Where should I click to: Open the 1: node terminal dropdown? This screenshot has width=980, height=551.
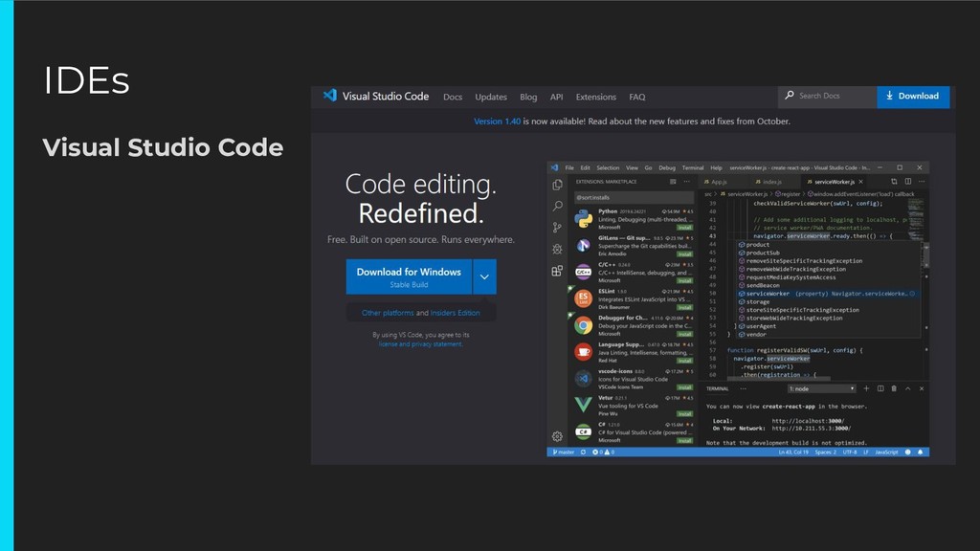pyautogui.click(x=821, y=388)
